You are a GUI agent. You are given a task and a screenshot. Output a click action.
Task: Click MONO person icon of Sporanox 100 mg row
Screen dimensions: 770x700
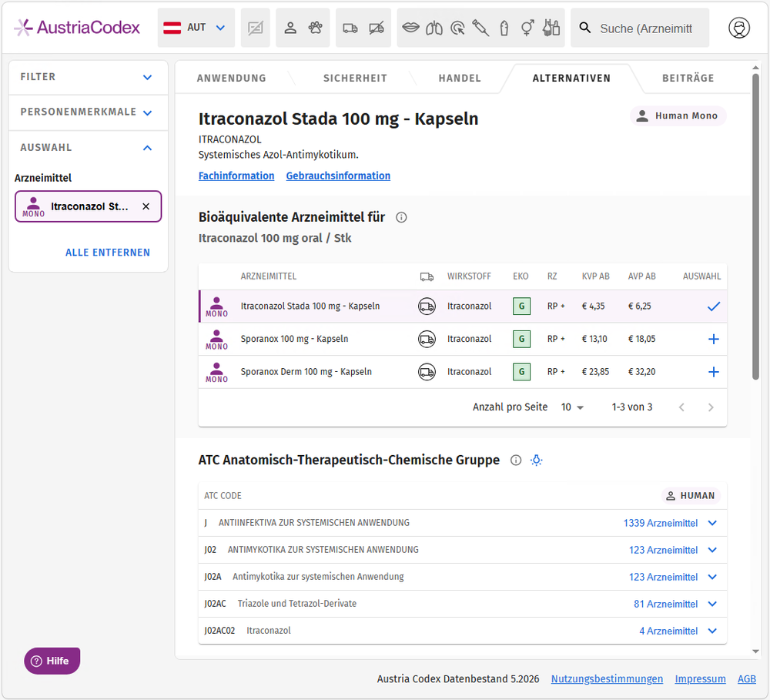(x=216, y=340)
